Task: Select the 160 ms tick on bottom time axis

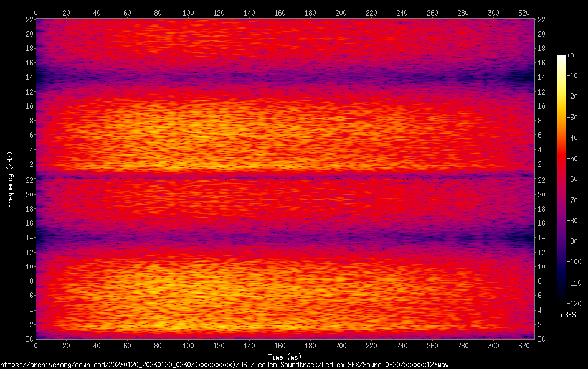Action: [x=280, y=345]
